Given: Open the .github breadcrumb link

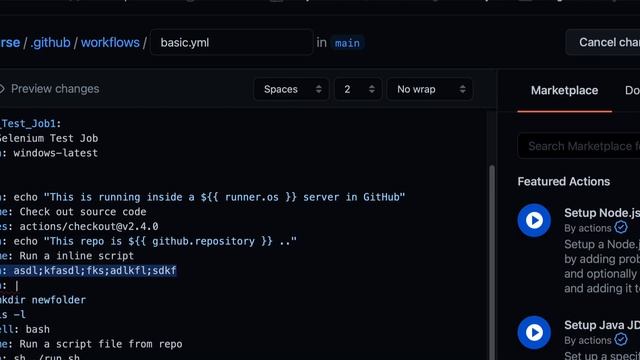Looking at the screenshot, I should click(50, 42).
